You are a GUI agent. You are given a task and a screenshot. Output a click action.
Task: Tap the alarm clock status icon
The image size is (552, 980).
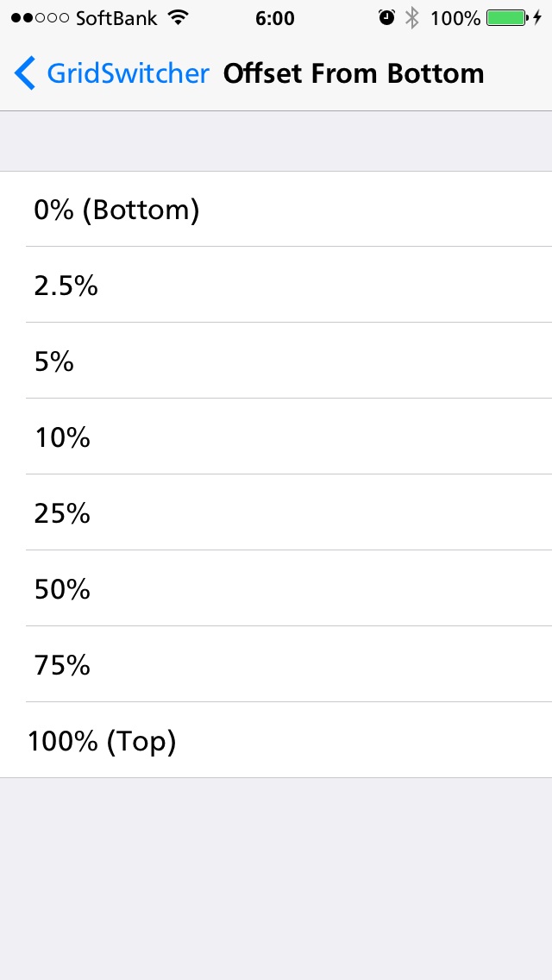(x=386, y=18)
